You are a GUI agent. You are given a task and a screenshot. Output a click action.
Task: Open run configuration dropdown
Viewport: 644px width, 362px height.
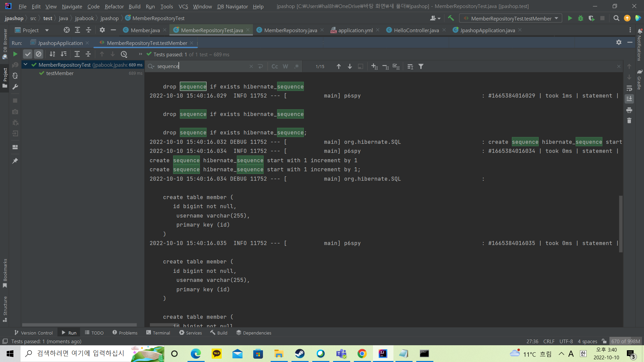511,18
